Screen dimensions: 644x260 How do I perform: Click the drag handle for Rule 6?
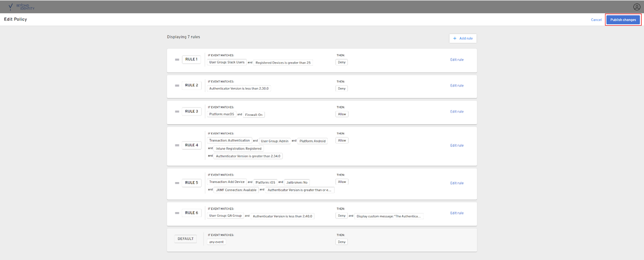177,213
